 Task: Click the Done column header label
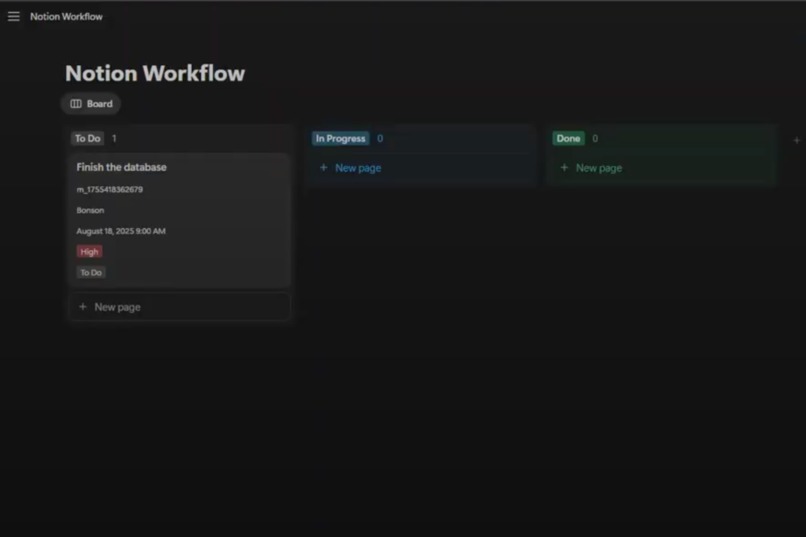[x=568, y=138]
